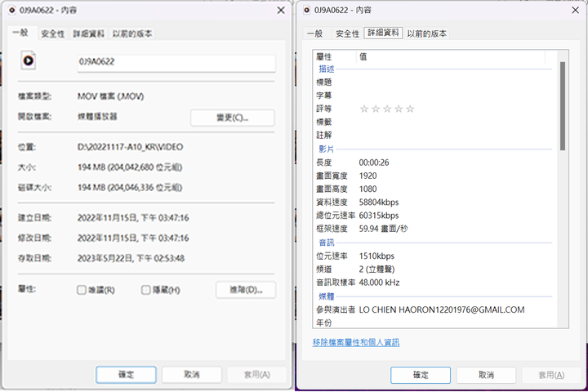Click the 磁碟大小 value 194 MB (204,046,336)

click(x=130, y=188)
